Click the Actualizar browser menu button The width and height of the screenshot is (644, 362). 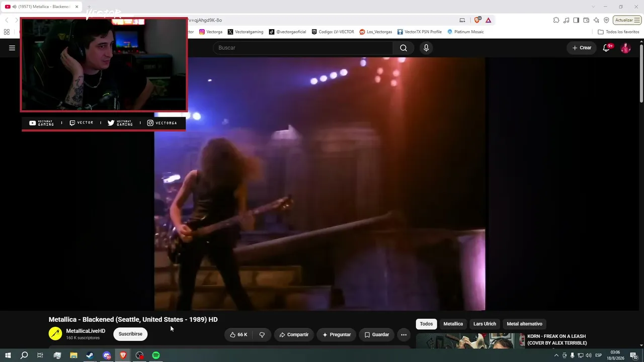627,20
